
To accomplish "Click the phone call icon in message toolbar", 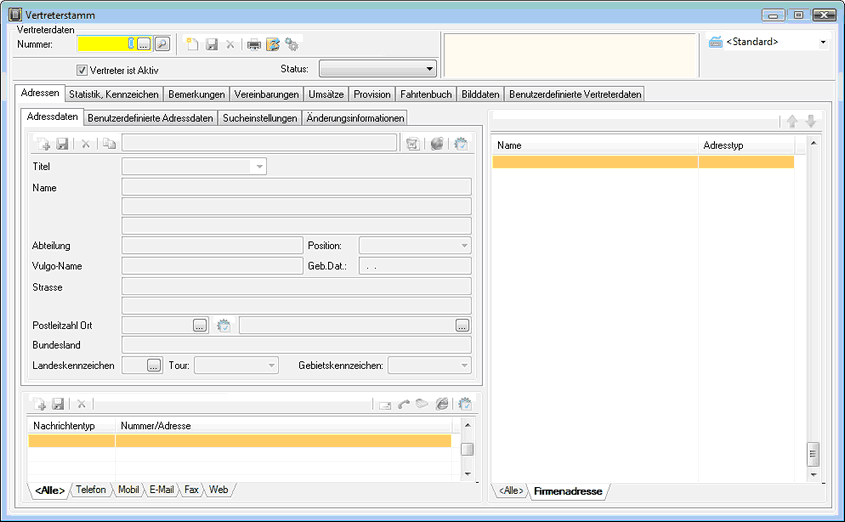I will (x=404, y=404).
